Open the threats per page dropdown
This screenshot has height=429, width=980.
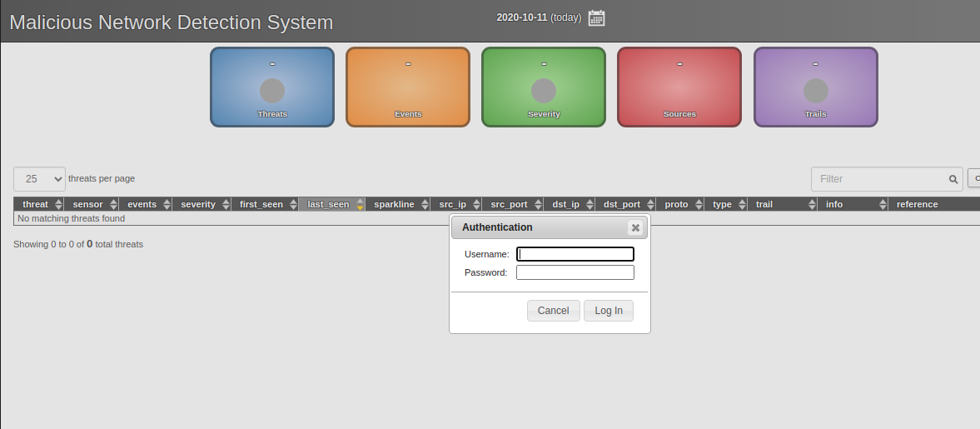tap(39, 179)
